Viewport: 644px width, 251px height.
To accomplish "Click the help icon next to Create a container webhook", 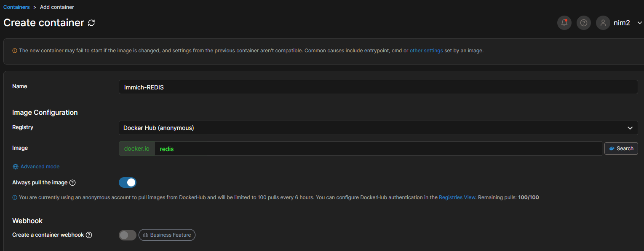I will pos(89,235).
